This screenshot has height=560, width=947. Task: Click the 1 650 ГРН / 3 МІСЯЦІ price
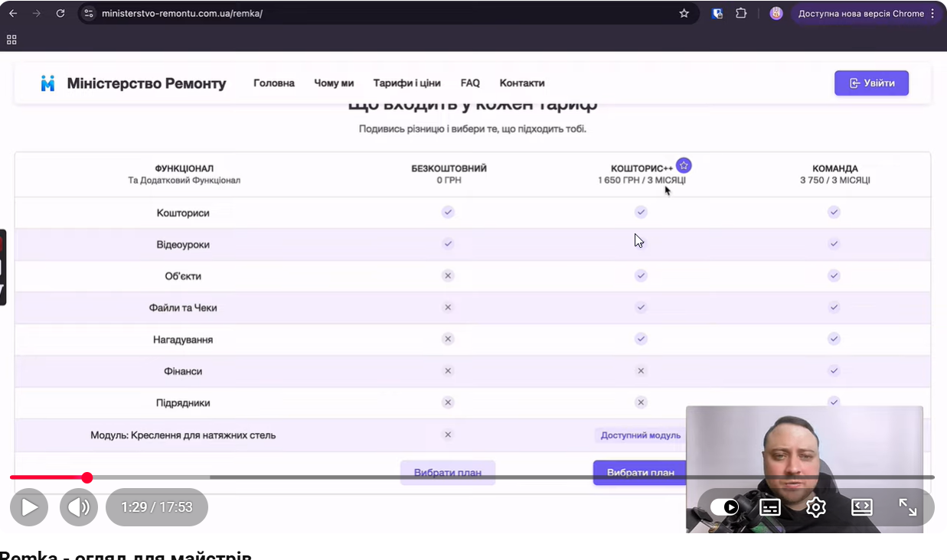pos(642,181)
